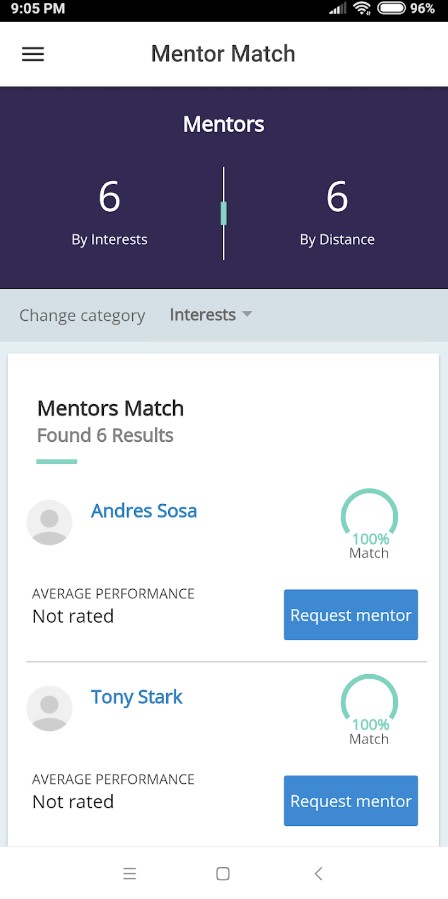448x899 pixels.
Task: Request mentor for Andres Sosa
Action: 351,615
